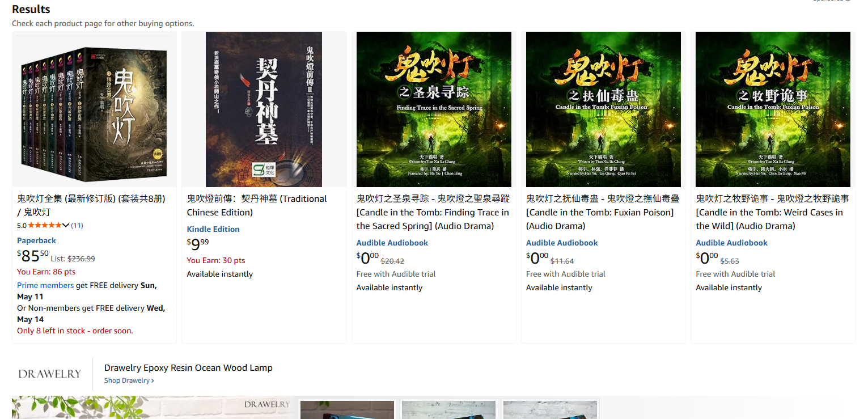Viewport: 868px width, 419px height.
Task: Open Drawelry Epoxy Resin Ocean Wood Lamp headline
Action: [x=188, y=367]
